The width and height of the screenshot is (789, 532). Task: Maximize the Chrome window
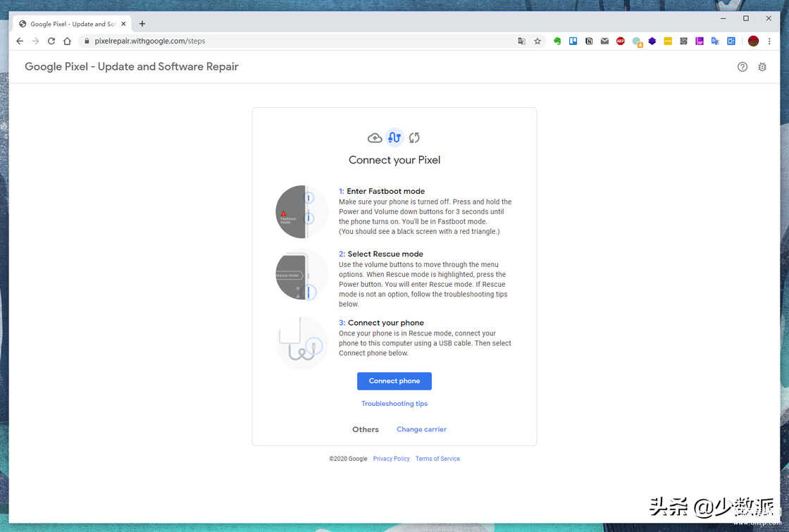pyautogui.click(x=746, y=18)
